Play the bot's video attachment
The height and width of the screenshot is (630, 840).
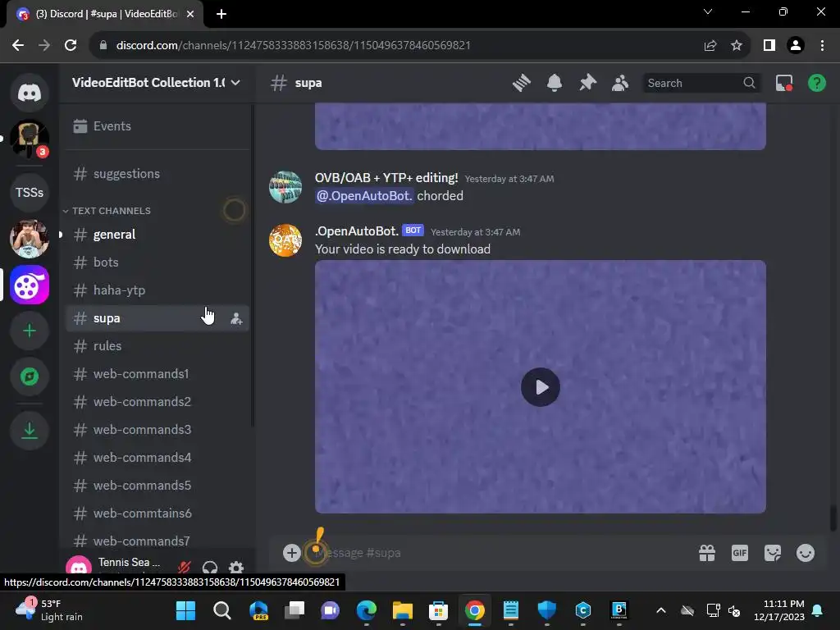[540, 387]
